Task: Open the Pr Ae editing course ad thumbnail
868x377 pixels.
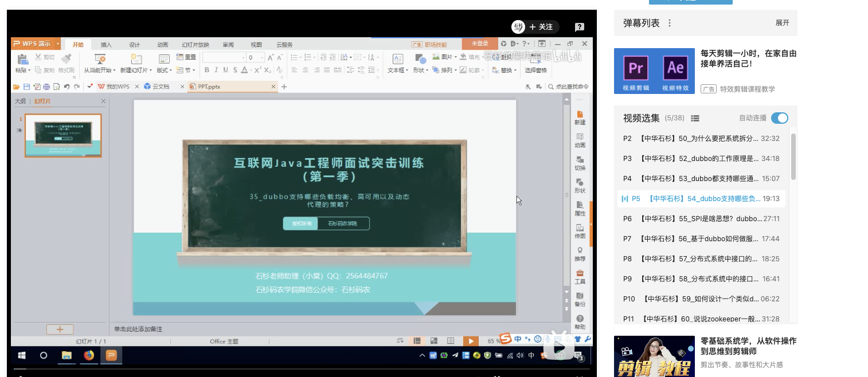Action: point(654,71)
